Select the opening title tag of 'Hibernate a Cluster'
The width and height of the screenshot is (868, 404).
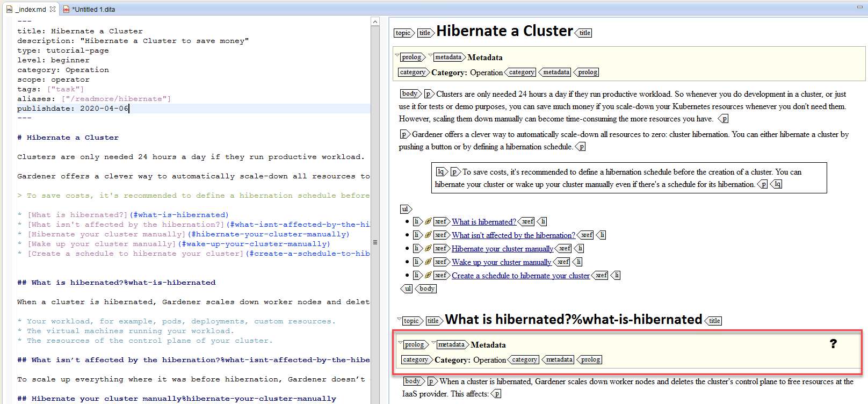point(425,33)
